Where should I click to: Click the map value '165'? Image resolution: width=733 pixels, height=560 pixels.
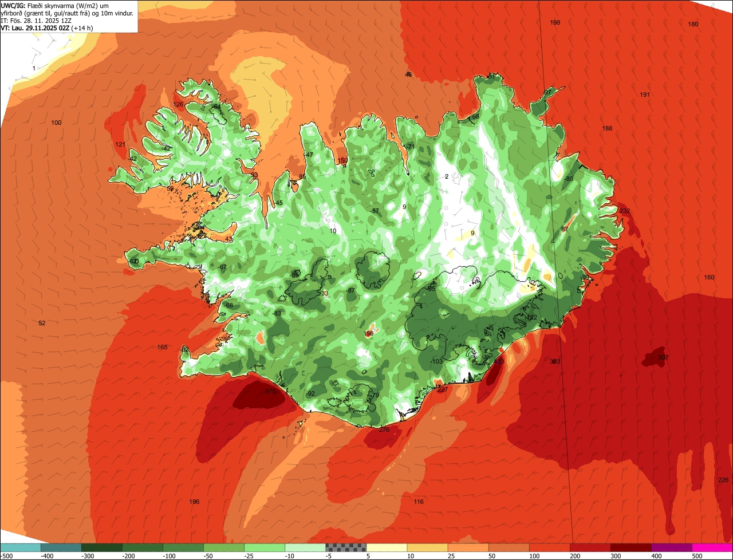tap(162, 347)
